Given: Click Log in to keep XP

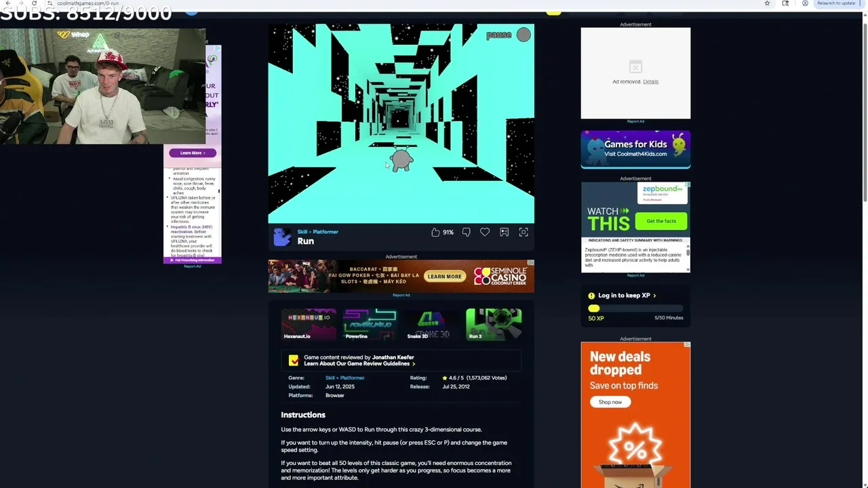Looking at the screenshot, I should (x=627, y=296).
